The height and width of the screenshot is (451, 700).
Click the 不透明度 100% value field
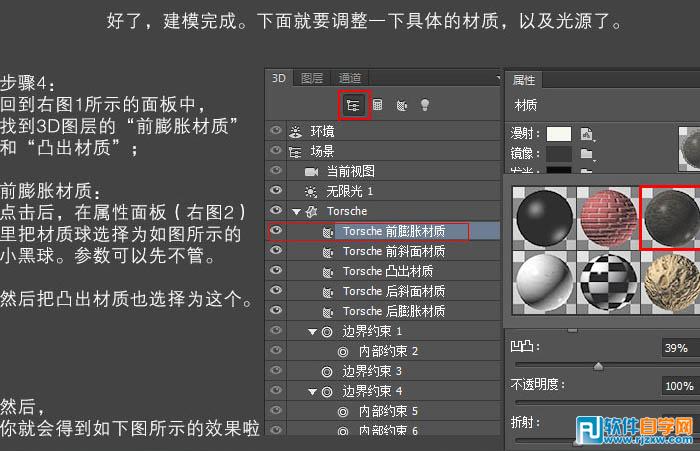coord(680,386)
